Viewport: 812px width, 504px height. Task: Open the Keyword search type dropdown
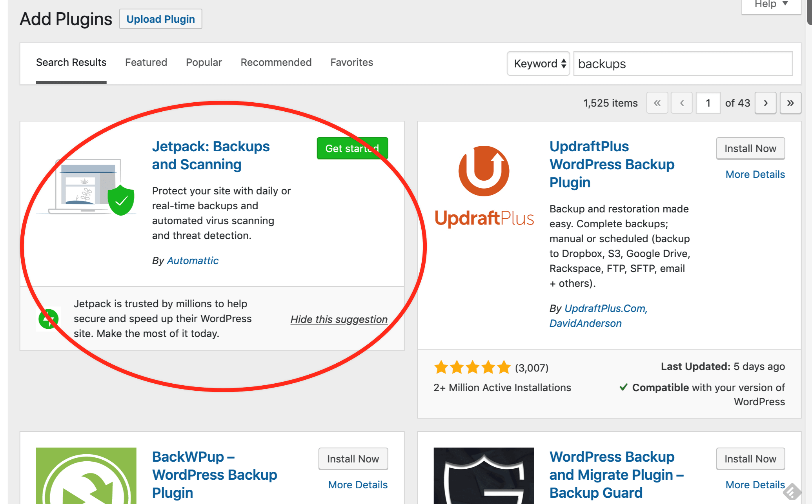(538, 63)
